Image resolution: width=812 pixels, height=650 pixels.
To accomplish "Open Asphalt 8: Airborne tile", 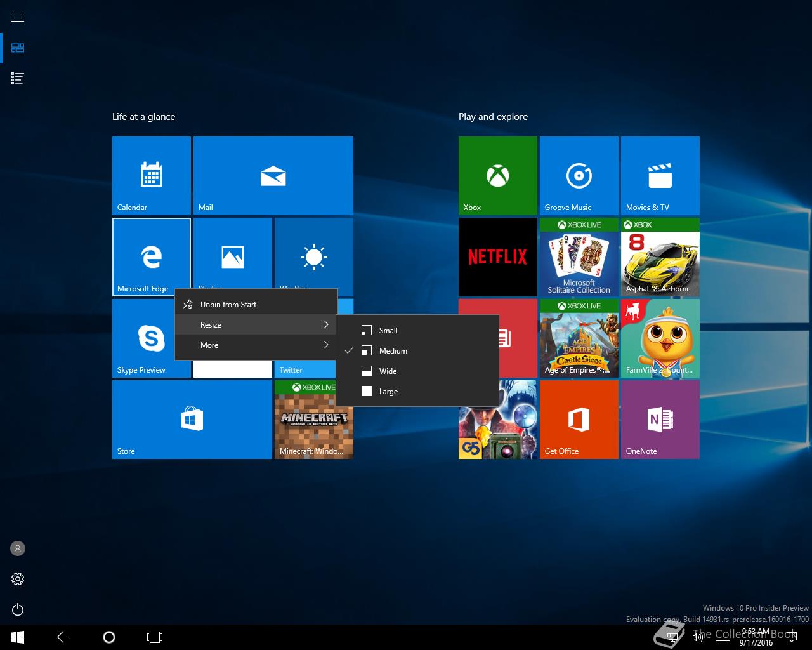I will (660, 257).
